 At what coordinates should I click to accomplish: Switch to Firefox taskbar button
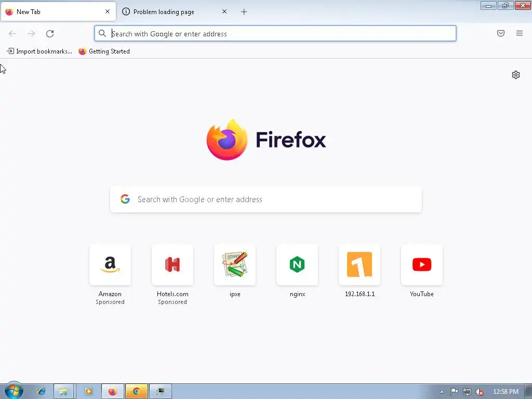pyautogui.click(x=113, y=392)
